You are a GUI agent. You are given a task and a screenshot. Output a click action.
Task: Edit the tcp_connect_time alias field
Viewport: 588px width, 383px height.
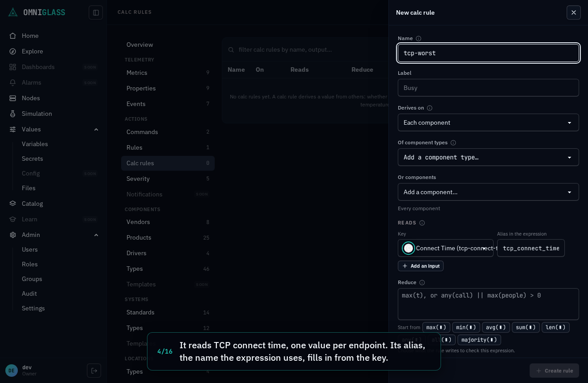[531, 248]
